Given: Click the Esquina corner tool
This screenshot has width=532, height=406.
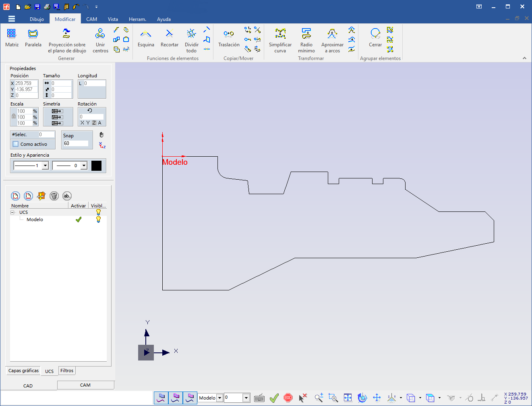Looking at the screenshot, I should click(146, 34).
